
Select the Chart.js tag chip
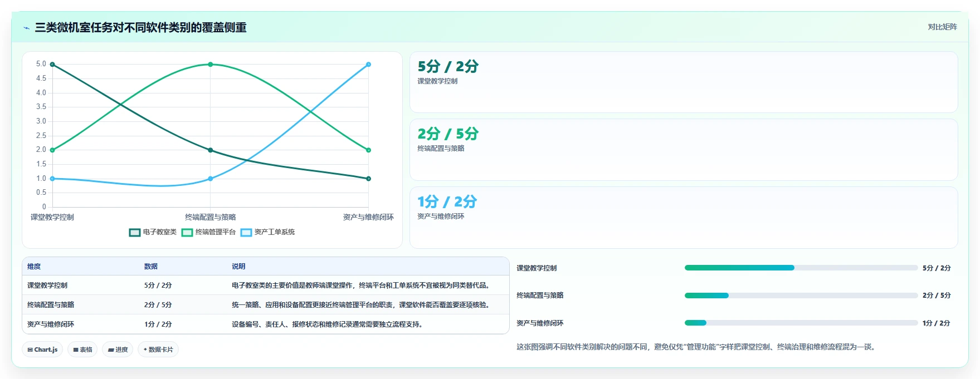tap(42, 350)
